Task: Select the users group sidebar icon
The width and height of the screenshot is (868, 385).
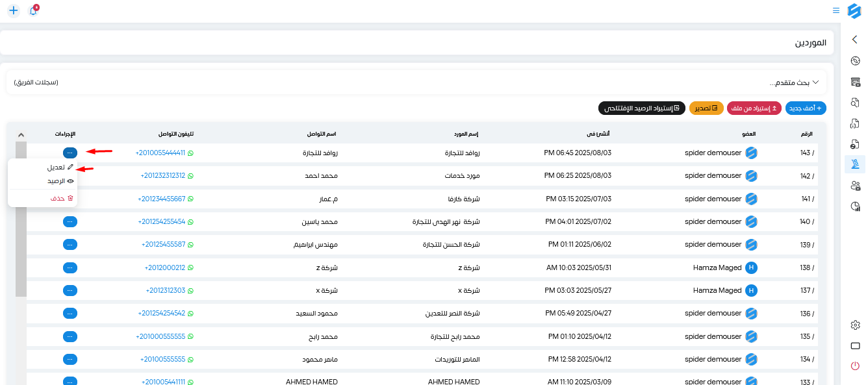Action: click(855, 186)
